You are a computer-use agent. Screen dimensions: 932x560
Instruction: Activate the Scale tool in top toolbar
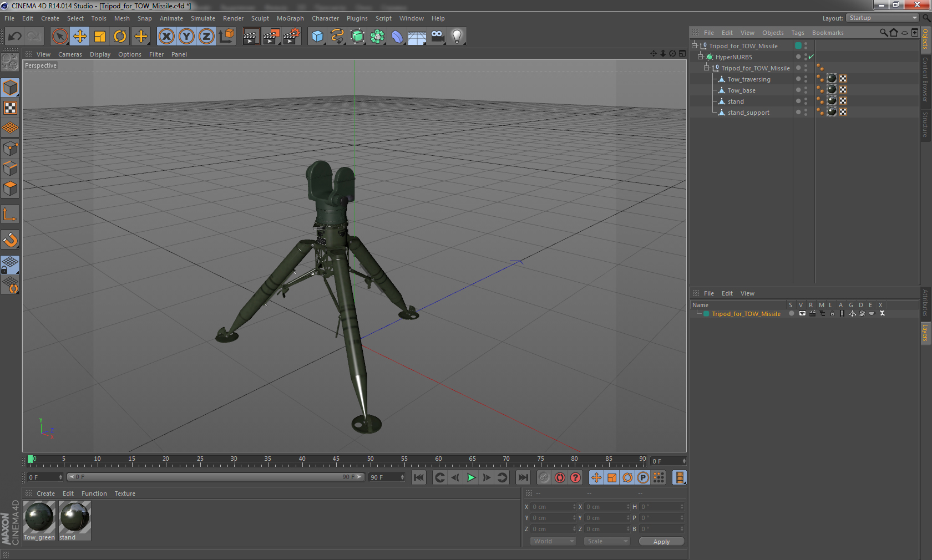(100, 37)
